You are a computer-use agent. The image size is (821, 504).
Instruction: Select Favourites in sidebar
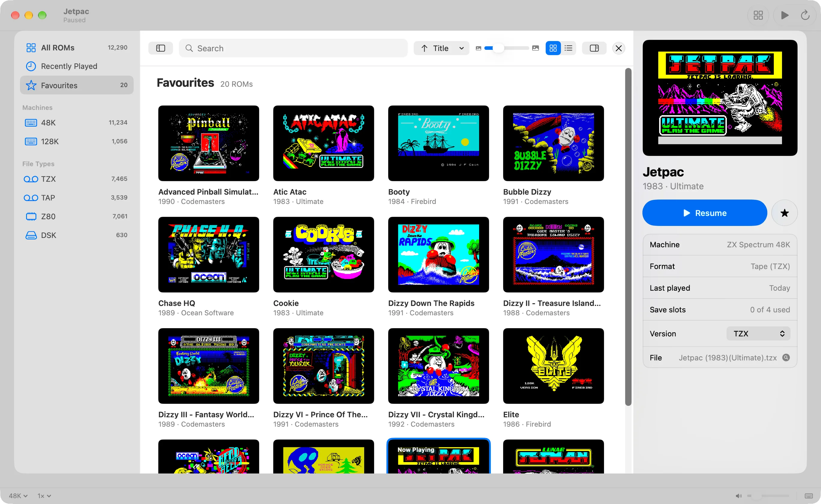(x=77, y=85)
